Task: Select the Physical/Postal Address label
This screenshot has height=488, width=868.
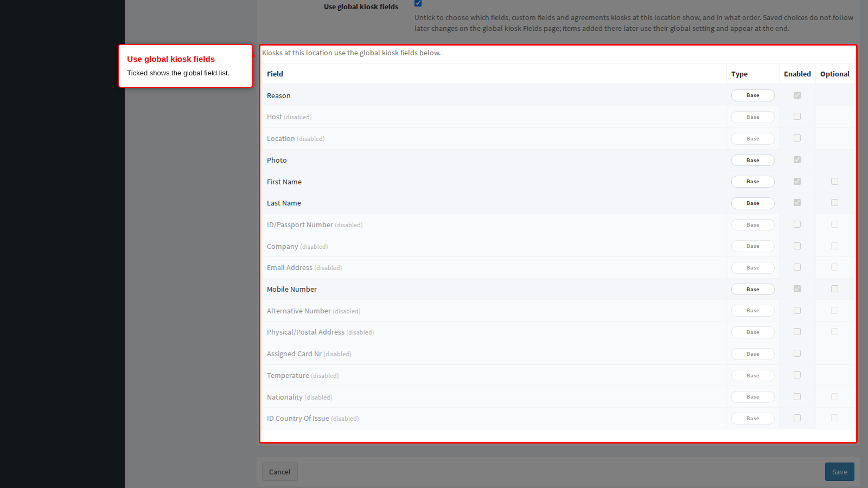Action: (x=305, y=332)
